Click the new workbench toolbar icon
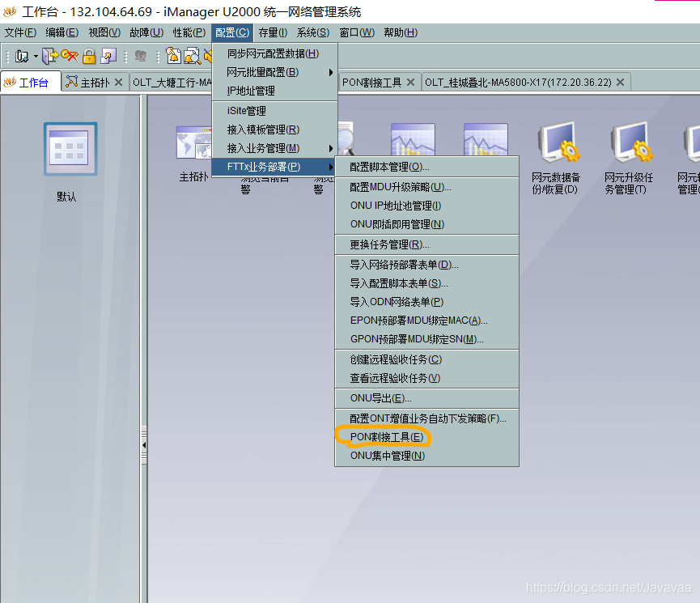Image resolution: width=700 pixels, height=603 pixels. pos(21,57)
